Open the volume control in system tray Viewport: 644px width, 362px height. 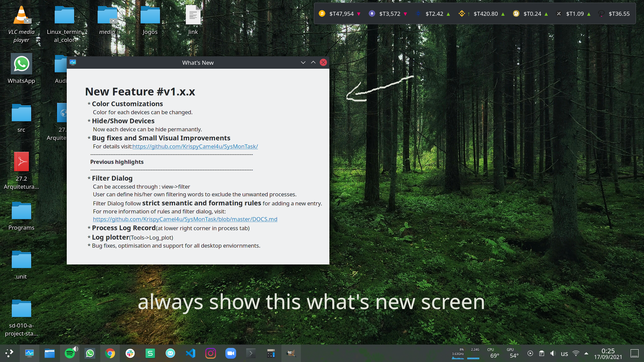click(x=553, y=353)
